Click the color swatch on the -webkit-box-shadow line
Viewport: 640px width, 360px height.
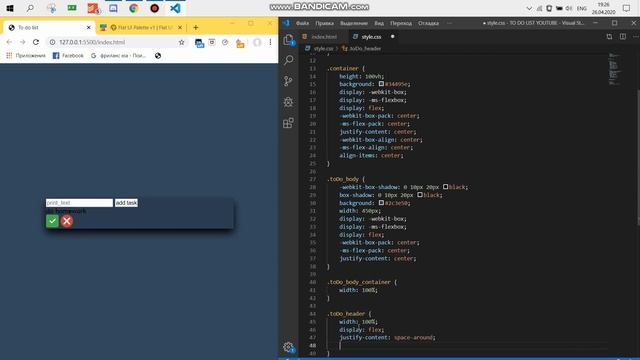(x=445, y=187)
